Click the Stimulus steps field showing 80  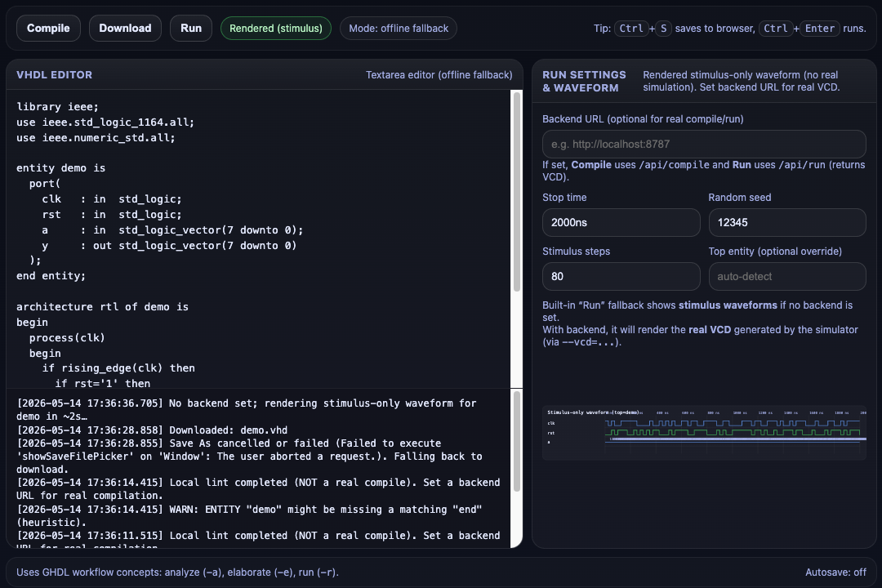[621, 276]
